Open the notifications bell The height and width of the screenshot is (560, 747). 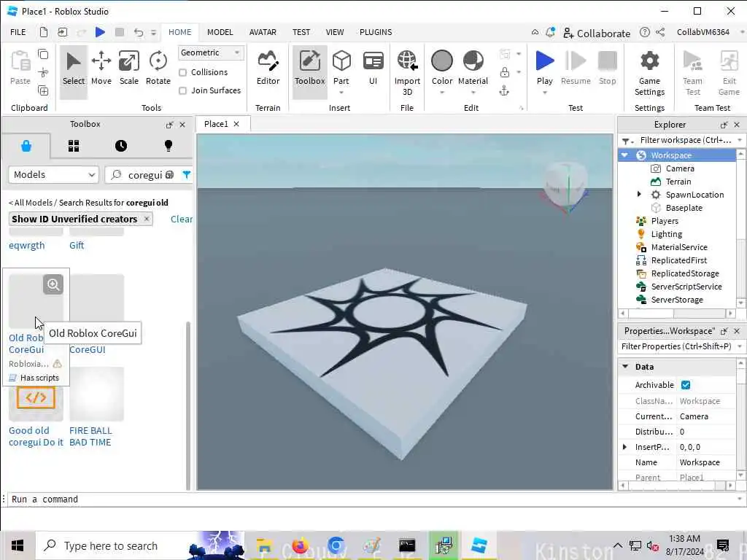(x=550, y=32)
